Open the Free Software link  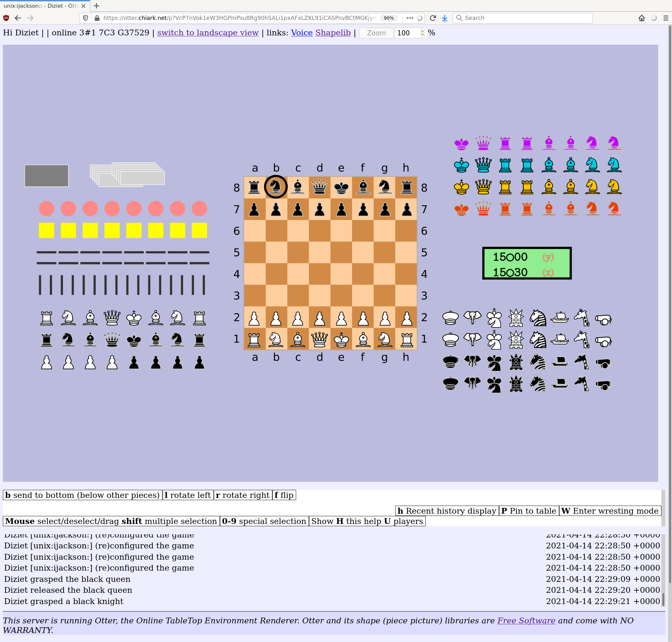pos(526,620)
